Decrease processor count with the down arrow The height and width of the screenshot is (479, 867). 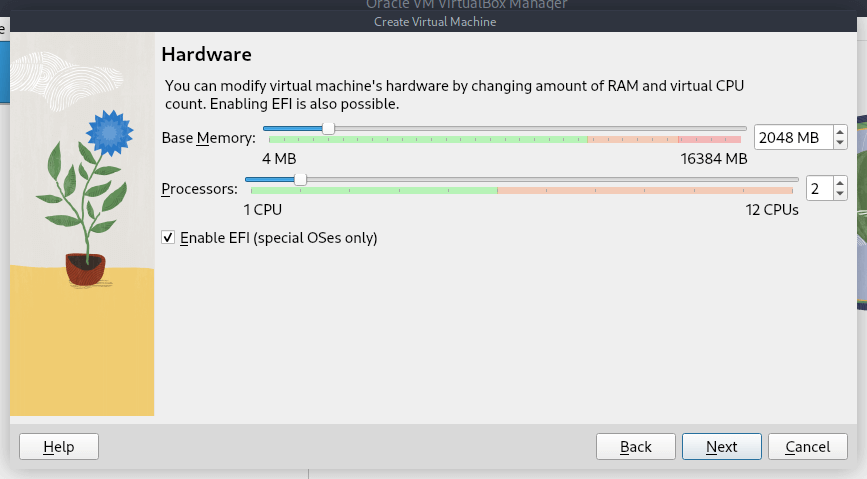pyautogui.click(x=839, y=194)
